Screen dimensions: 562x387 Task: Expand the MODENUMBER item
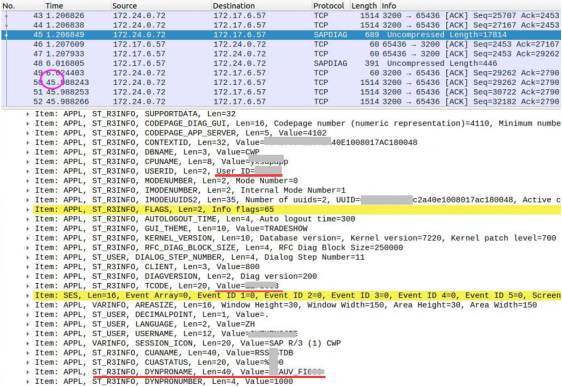[x=28, y=181]
